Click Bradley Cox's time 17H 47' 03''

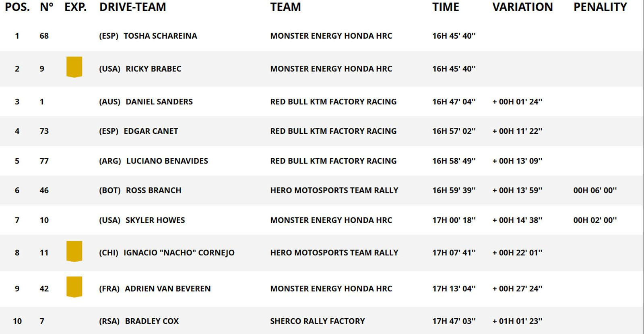454,321
